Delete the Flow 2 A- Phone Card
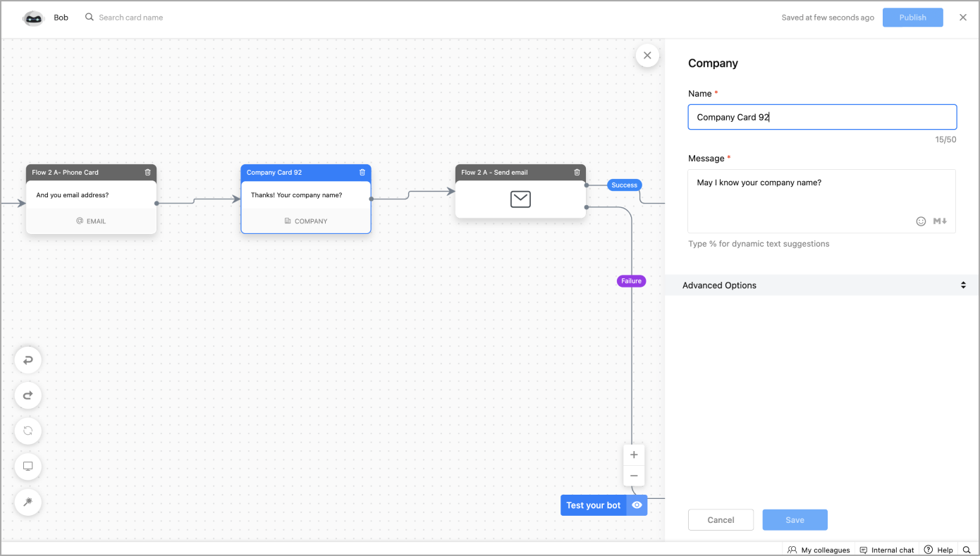The height and width of the screenshot is (556, 980). tap(147, 173)
